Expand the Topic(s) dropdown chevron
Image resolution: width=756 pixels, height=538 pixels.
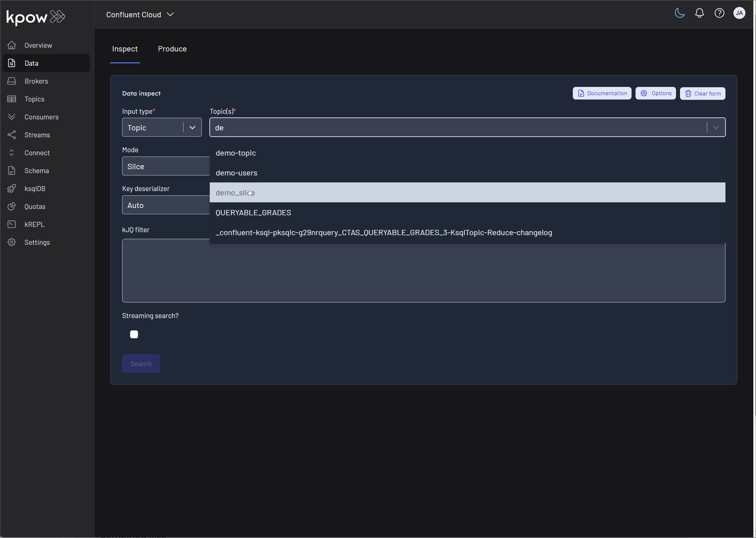click(x=716, y=127)
